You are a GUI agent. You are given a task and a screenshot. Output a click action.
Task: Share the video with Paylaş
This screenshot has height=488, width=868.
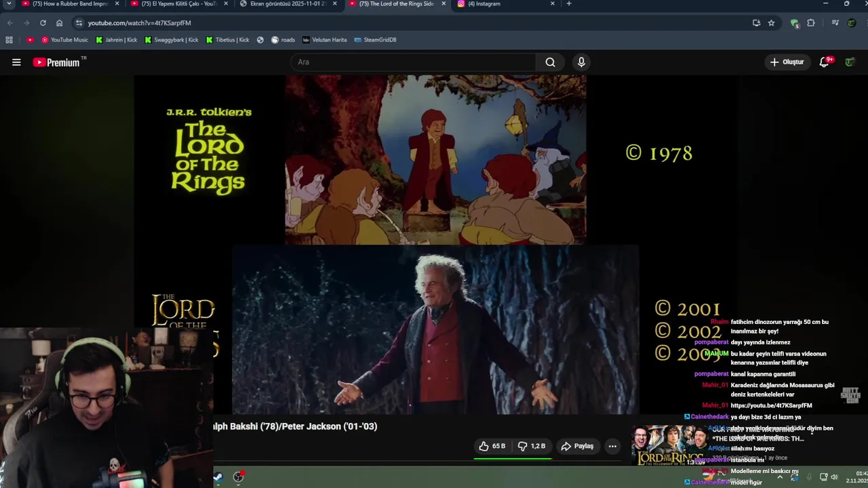(578, 446)
